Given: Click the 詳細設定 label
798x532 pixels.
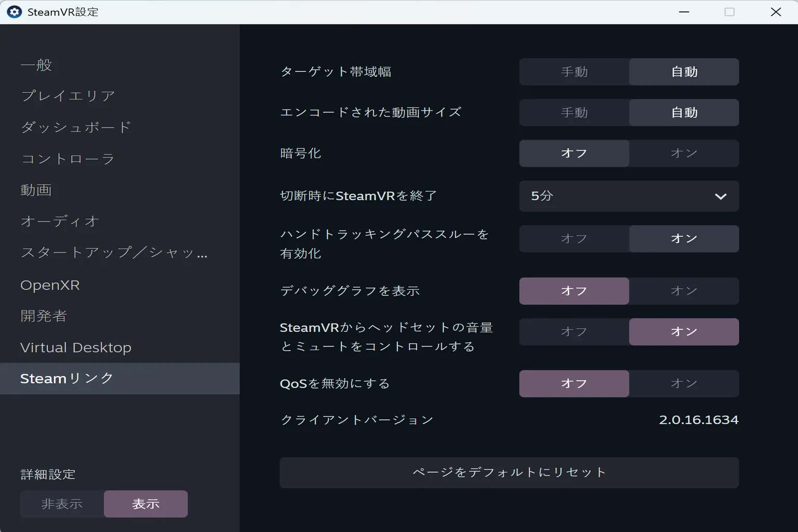Looking at the screenshot, I should point(48,474).
